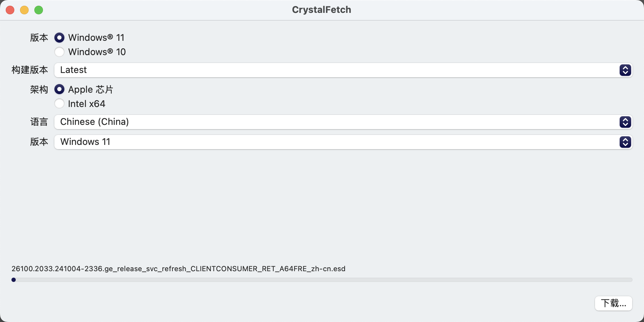Choose Intel x64 architecture option

(x=59, y=104)
